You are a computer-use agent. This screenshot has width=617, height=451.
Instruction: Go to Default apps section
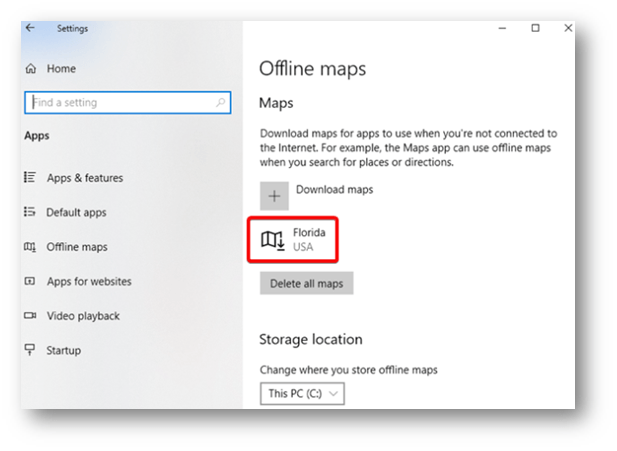point(76,212)
